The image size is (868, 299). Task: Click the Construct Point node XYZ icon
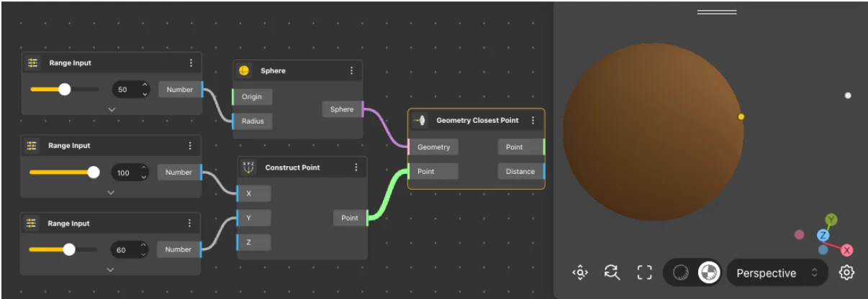point(248,167)
